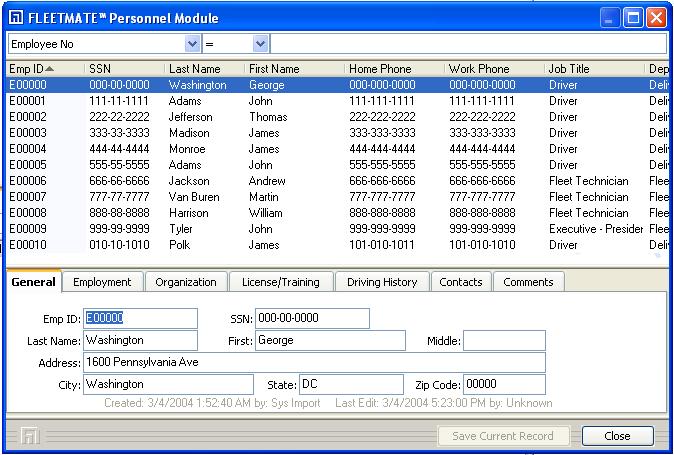The image size is (674, 455).
Task: Click the City input field
Action: tap(168, 385)
